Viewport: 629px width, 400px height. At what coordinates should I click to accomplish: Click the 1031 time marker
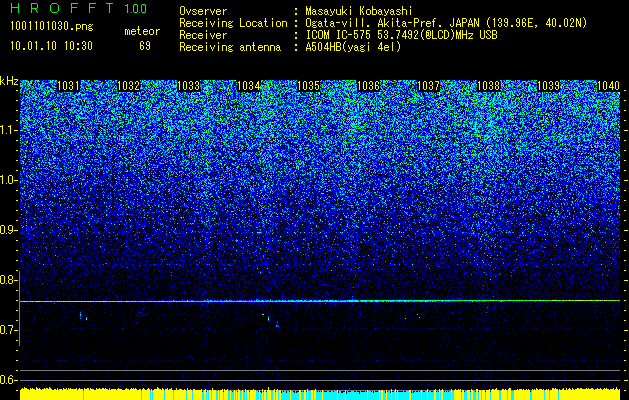[68, 86]
